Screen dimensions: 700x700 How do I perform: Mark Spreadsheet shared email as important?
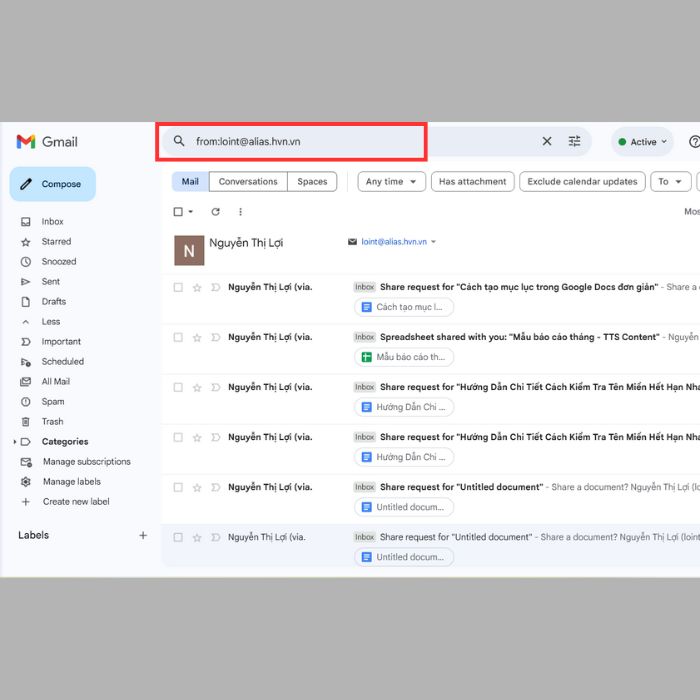coord(216,338)
